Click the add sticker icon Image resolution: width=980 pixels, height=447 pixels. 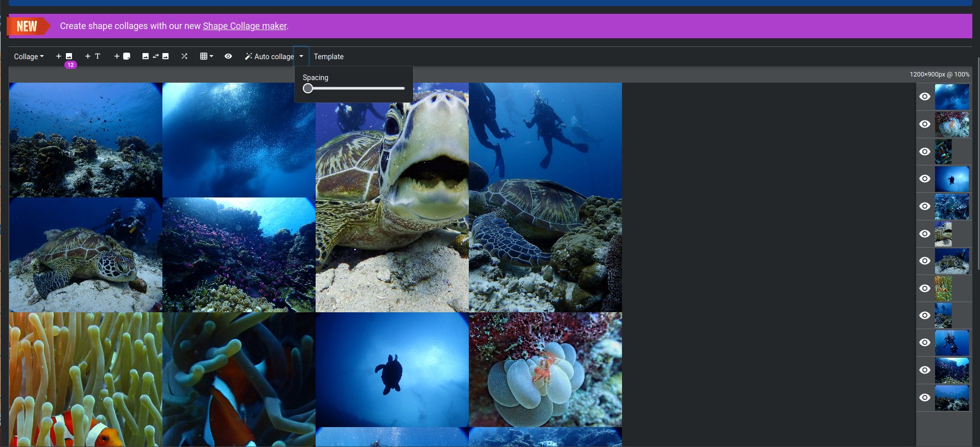coord(122,57)
